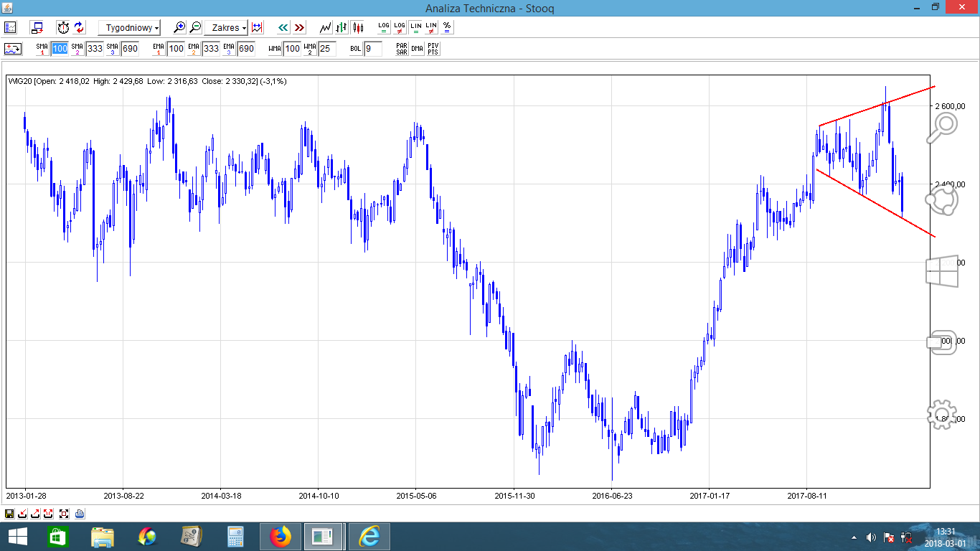
Task: Click the WMA 2 period field showing 25
Action: (x=326, y=49)
